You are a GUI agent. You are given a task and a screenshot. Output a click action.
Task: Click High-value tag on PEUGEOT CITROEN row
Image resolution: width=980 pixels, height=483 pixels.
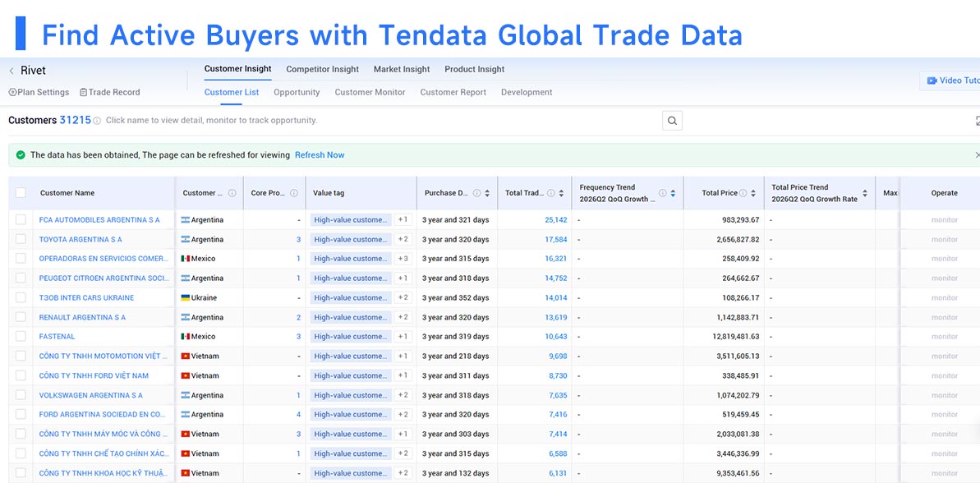point(352,278)
